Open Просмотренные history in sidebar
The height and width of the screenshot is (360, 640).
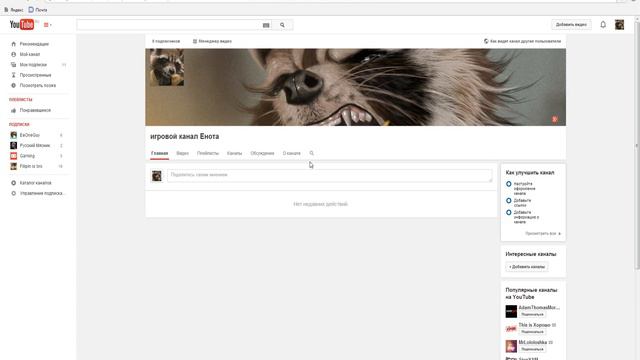click(x=36, y=75)
